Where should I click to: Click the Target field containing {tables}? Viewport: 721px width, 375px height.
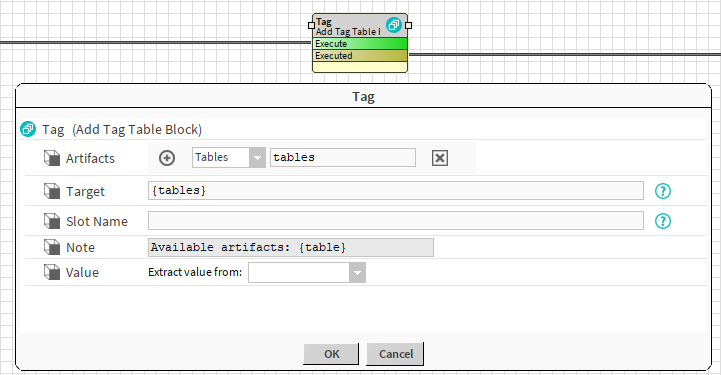[395, 191]
